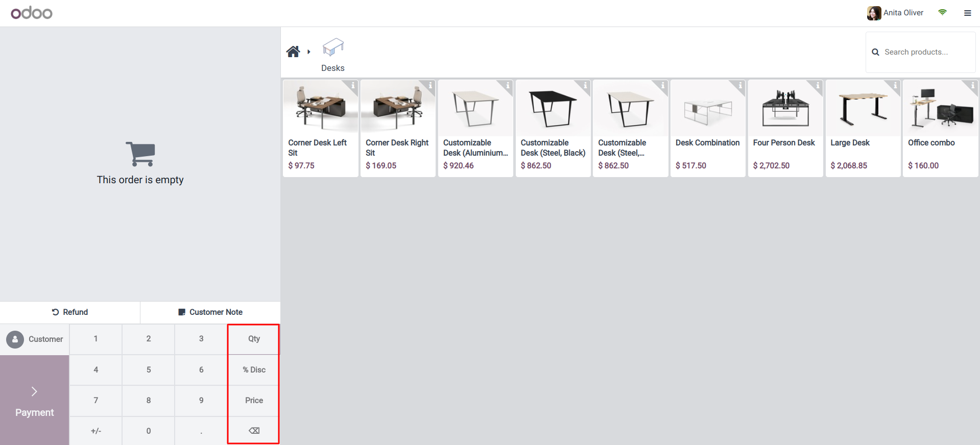Tap keypad number 6
This screenshot has width=980, height=445.
tap(201, 370)
